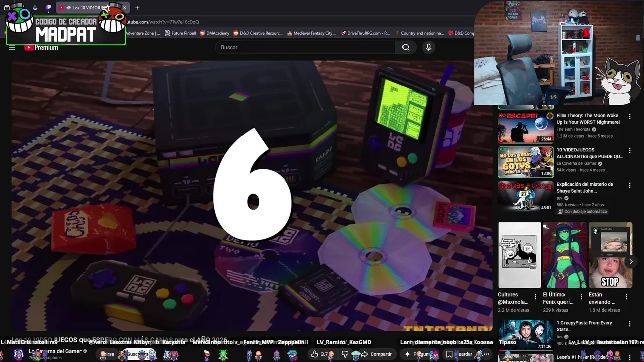Open Explicación del misterio de Shaye title

click(x=585, y=188)
